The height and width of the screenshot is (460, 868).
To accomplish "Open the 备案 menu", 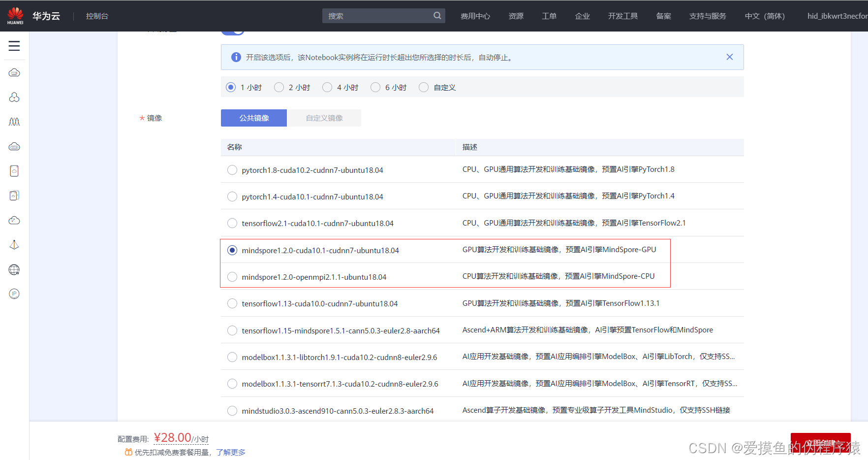I will (664, 16).
